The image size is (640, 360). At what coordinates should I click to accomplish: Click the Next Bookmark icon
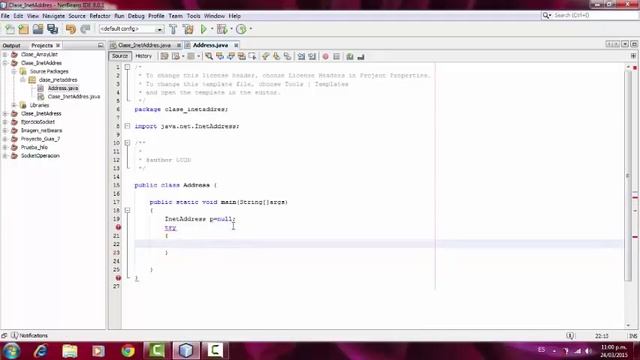[276, 56]
